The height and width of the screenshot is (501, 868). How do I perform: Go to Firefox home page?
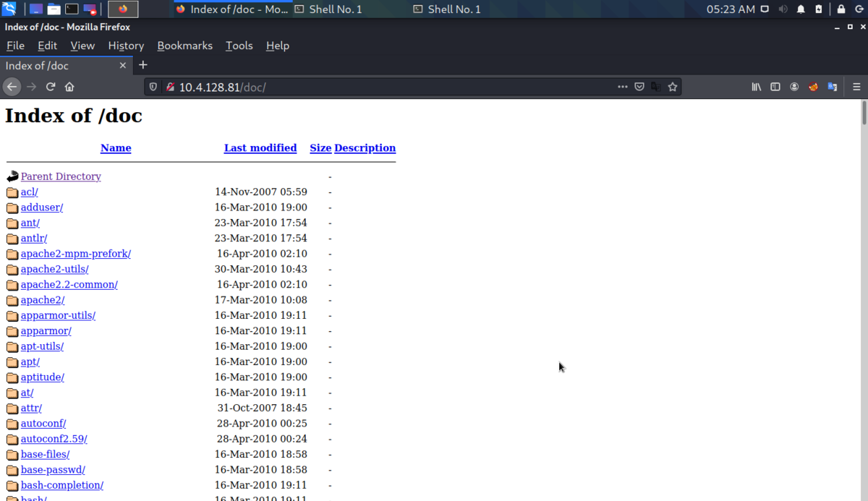(69, 87)
